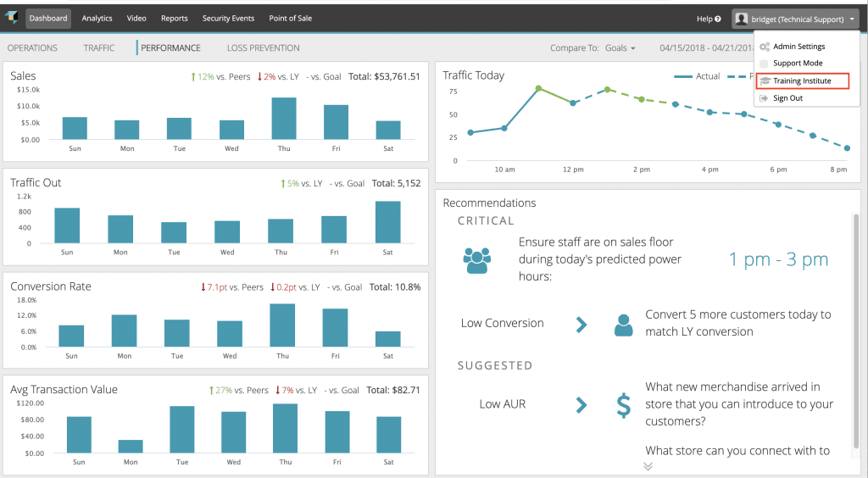Click the Admin Settings gears icon
The image size is (868, 478).
pos(765,47)
